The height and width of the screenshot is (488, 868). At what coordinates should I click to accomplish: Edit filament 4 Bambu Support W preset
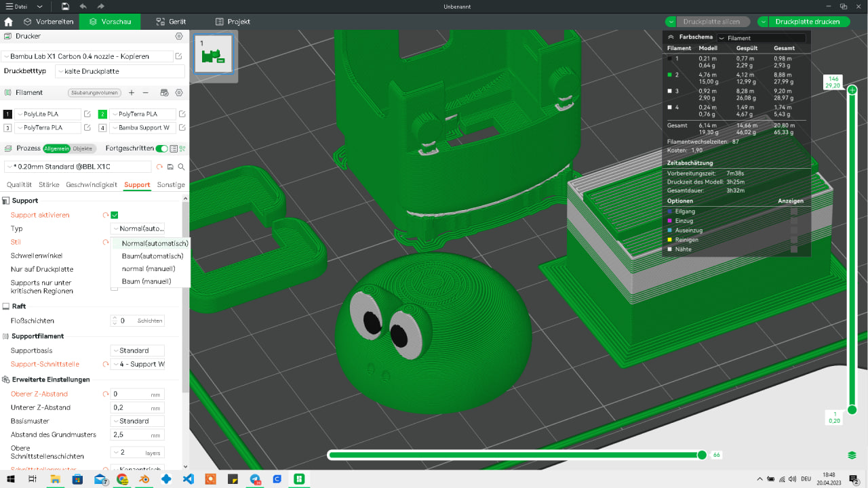coord(182,127)
